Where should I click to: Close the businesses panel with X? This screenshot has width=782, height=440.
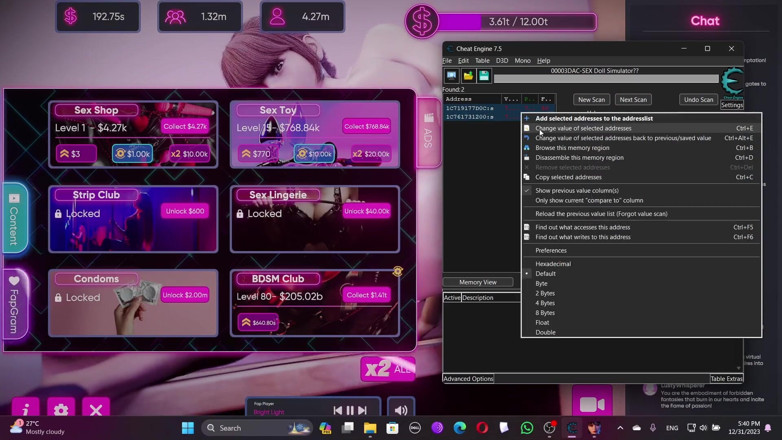96,409
